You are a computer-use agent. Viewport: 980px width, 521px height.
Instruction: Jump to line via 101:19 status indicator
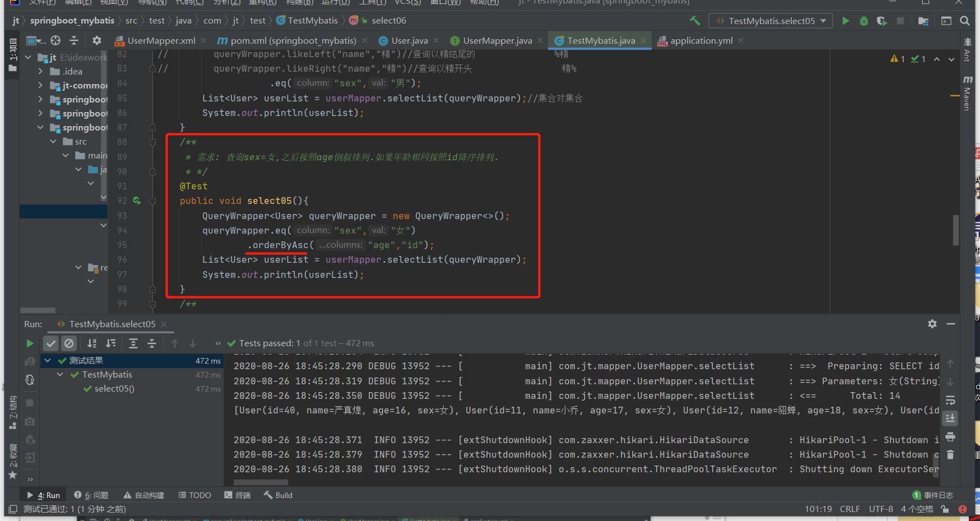(x=818, y=509)
